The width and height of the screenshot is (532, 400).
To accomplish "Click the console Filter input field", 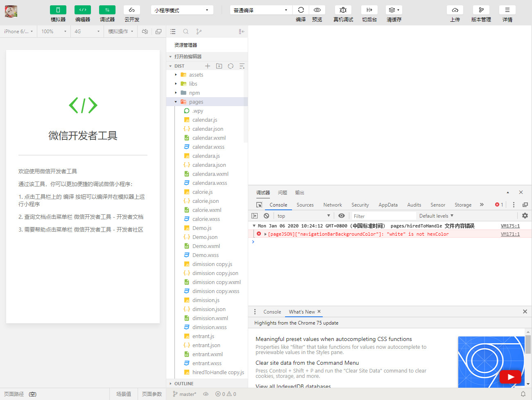I will pos(384,216).
